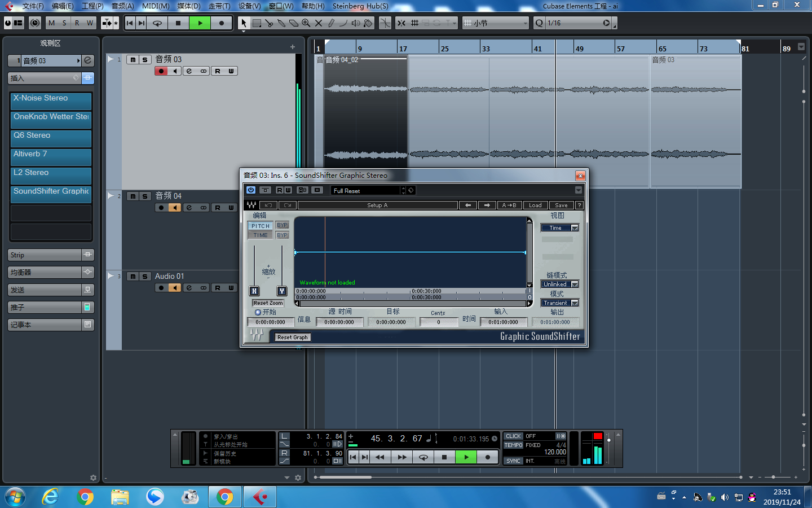Click the Load button in SoundShifter
Image resolution: width=812 pixels, height=508 pixels.
coord(535,205)
